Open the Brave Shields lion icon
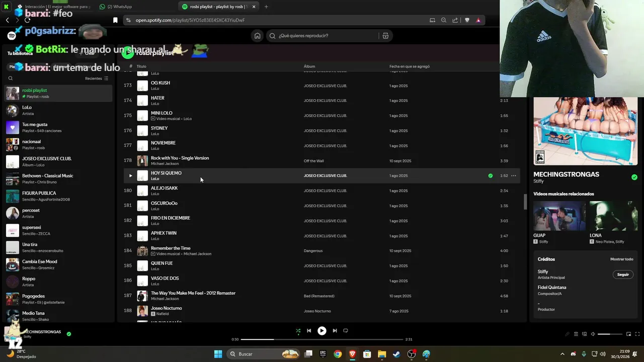 (467, 20)
